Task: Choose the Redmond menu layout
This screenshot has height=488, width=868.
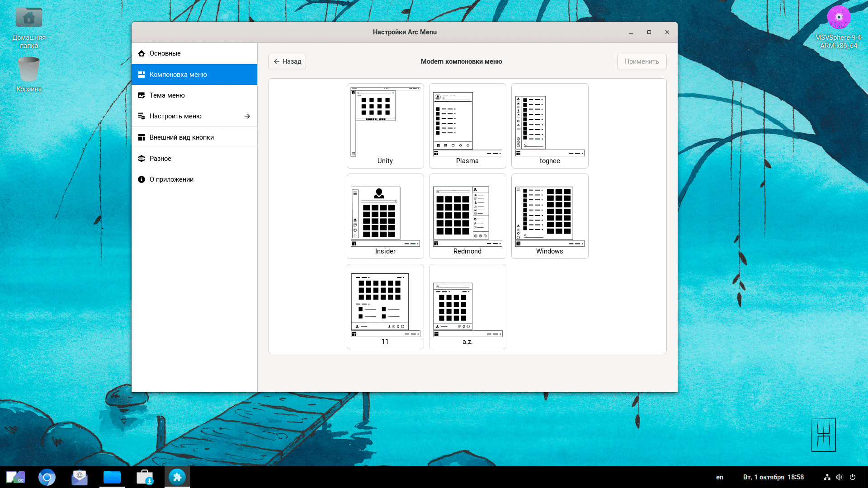Action: (x=467, y=216)
